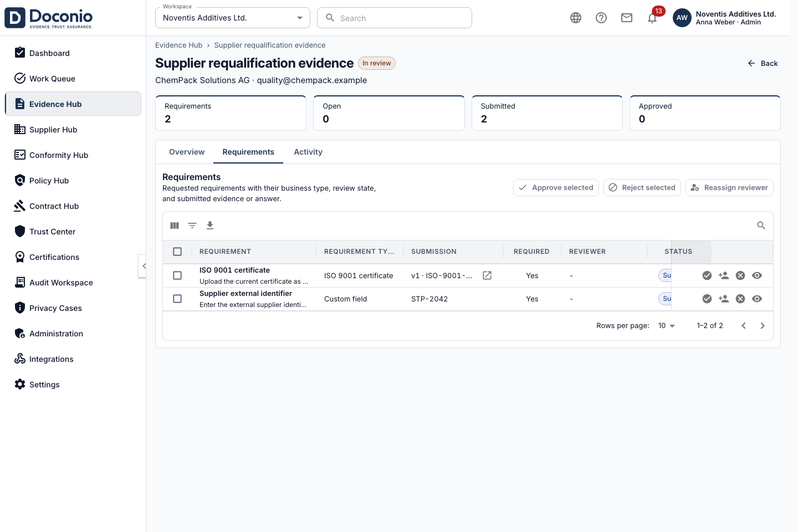Reject the ISO 9001 certificate row
Viewport: 798px width, 532px height.
(x=740, y=275)
